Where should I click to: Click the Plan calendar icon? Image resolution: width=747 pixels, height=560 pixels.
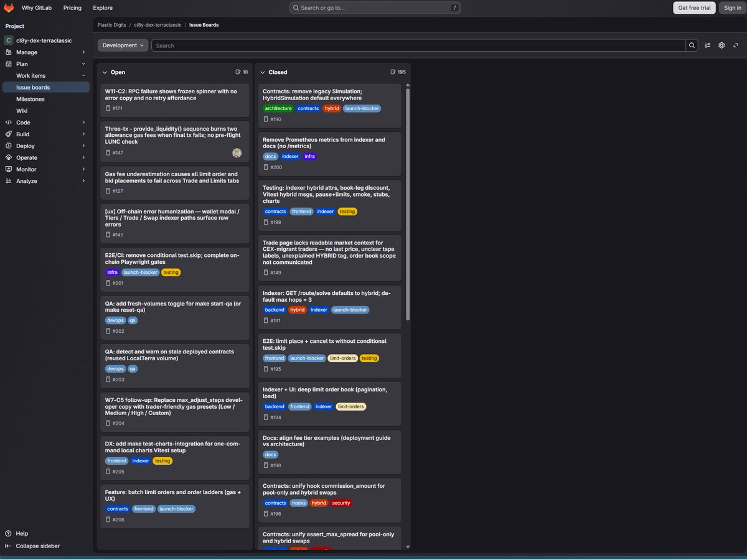(8, 63)
